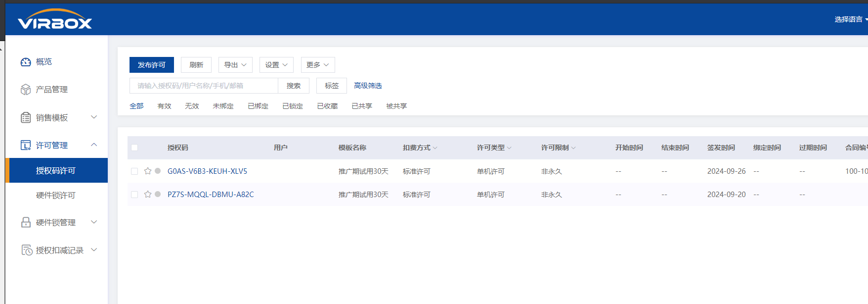This screenshot has width=868, height=304.
Task: Expand the 硬件锁管理 menu chevron
Action: click(94, 222)
